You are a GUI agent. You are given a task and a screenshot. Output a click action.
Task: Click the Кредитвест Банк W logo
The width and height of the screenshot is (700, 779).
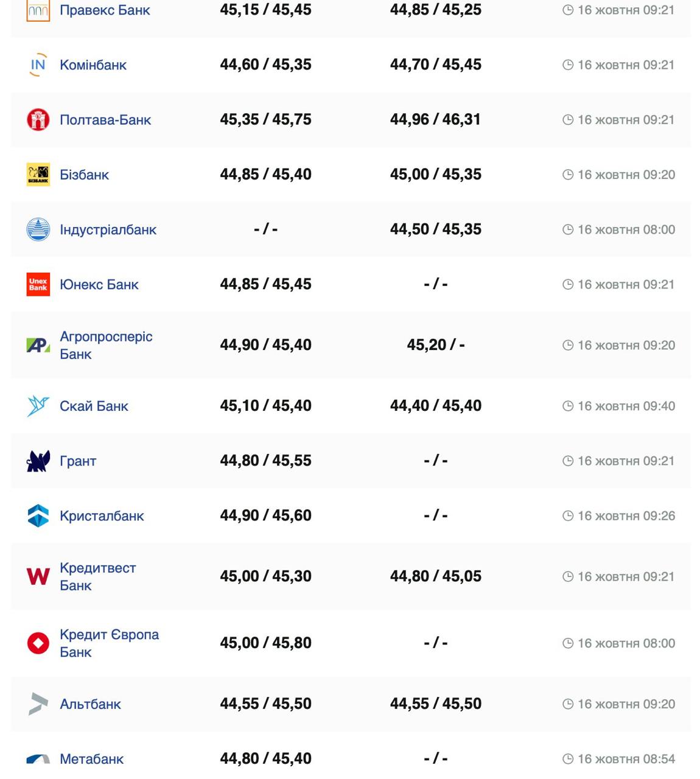pos(38,576)
